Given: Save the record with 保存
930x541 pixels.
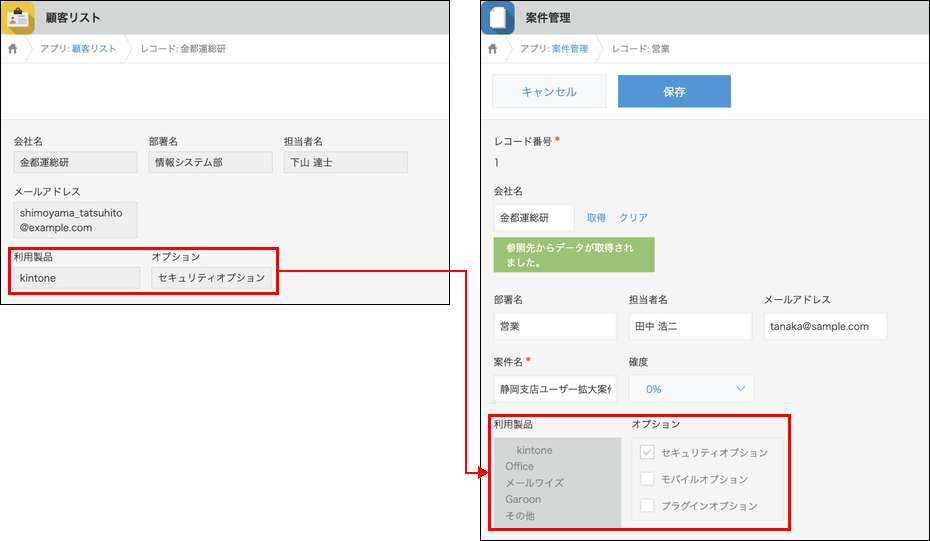Looking at the screenshot, I should click(x=674, y=91).
